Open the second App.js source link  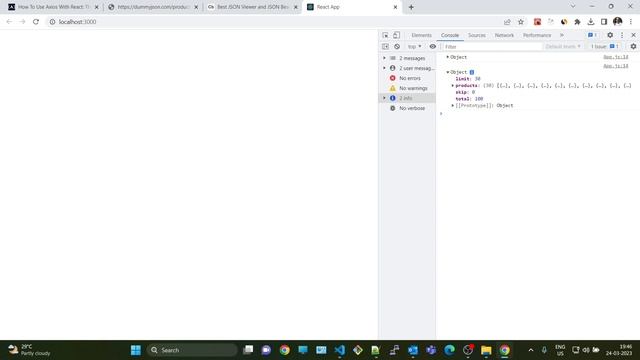point(616,66)
